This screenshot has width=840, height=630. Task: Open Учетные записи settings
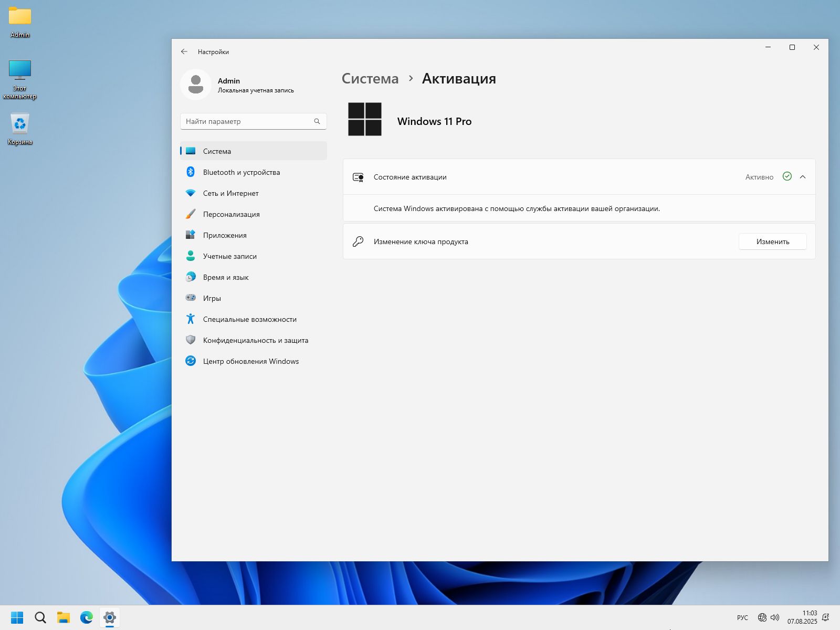(x=253, y=256)
